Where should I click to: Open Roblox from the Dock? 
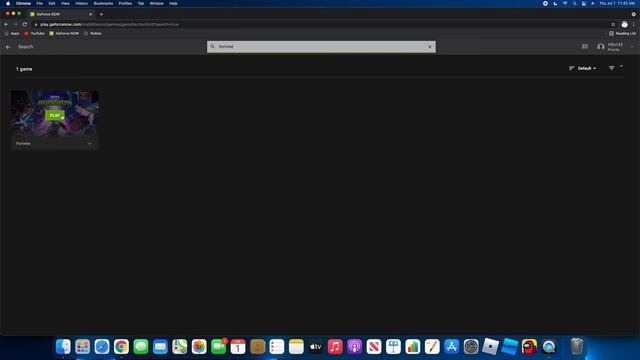click(490, 347)
